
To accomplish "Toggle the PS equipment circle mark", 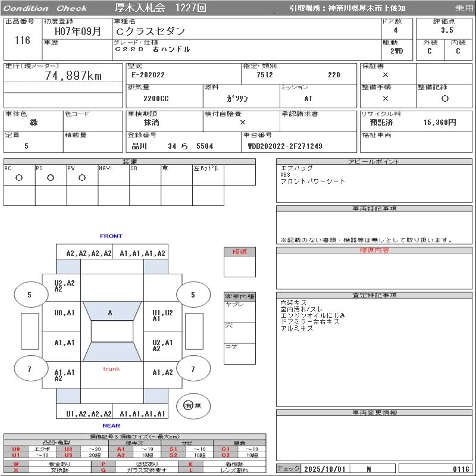I will pyautogui.click(x=51, y=177).
